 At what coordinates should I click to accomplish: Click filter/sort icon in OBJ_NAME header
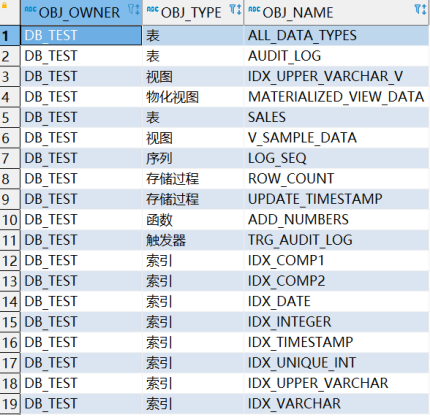click(420, 9)
